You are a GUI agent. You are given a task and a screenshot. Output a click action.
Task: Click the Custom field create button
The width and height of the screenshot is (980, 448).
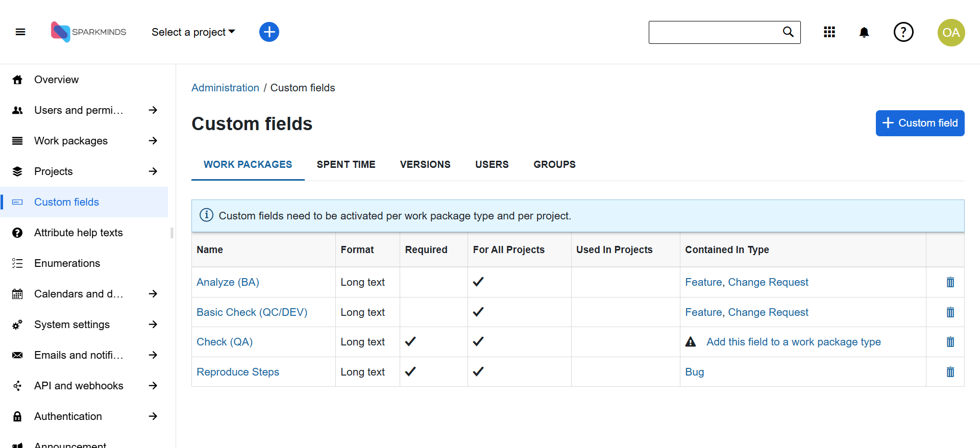[920, 123]
